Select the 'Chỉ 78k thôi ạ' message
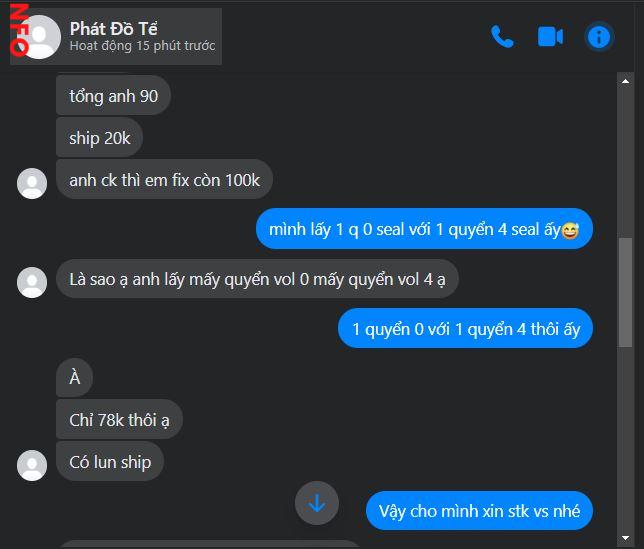The height and width of the screenshot is (549, 644). tap(119, 420)
